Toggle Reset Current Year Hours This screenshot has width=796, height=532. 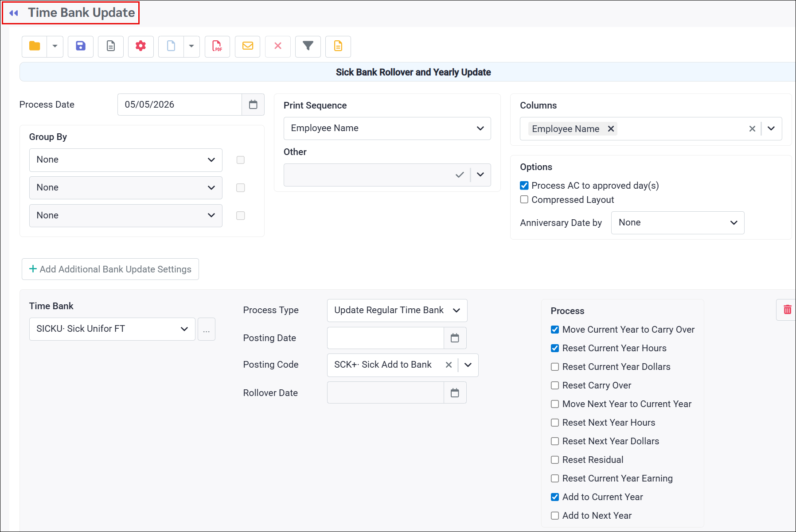click(555, 348)
